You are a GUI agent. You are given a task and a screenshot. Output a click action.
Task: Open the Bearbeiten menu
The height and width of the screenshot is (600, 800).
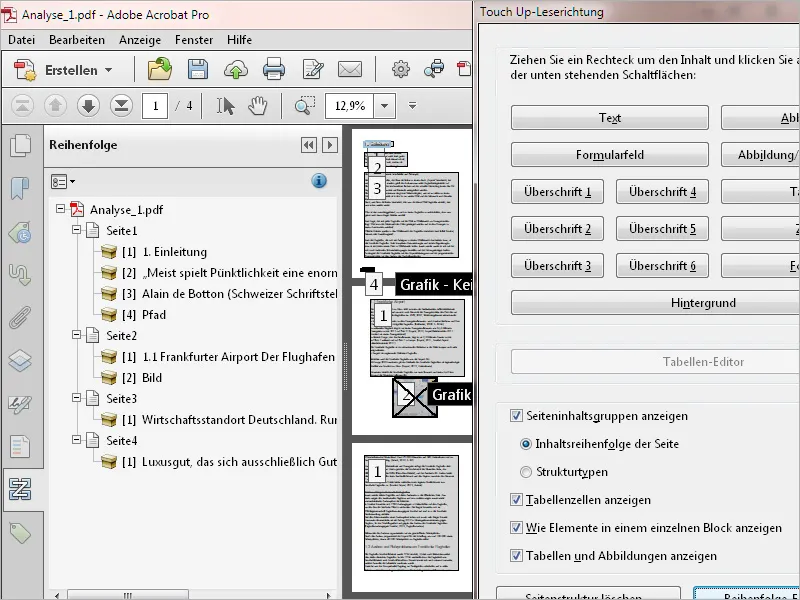point(77,40)
